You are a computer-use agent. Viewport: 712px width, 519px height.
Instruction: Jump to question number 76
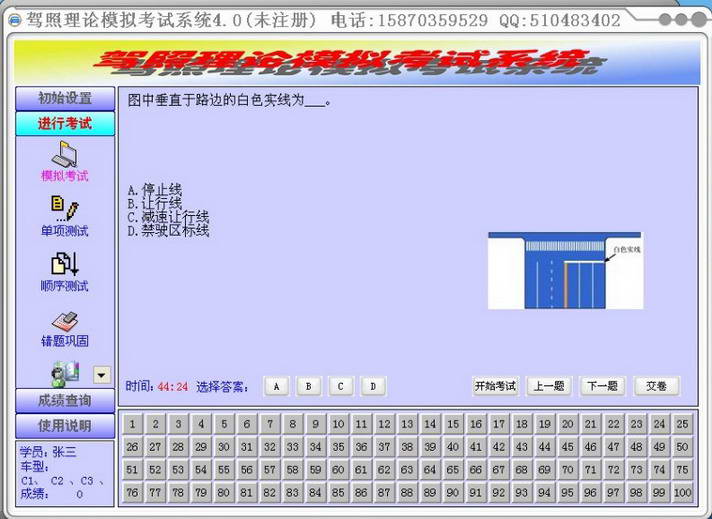pyautogui.click(x=132, y=492)
